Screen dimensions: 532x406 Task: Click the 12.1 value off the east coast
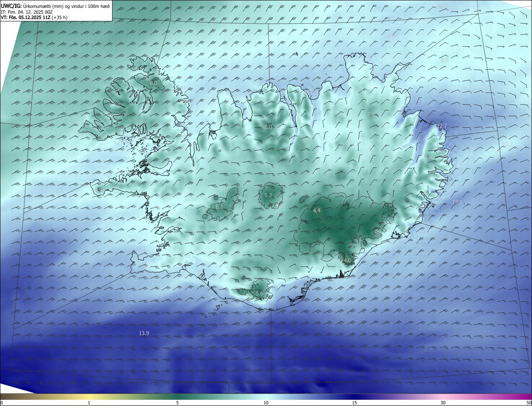pyautogui.click(x=458, y=202)
